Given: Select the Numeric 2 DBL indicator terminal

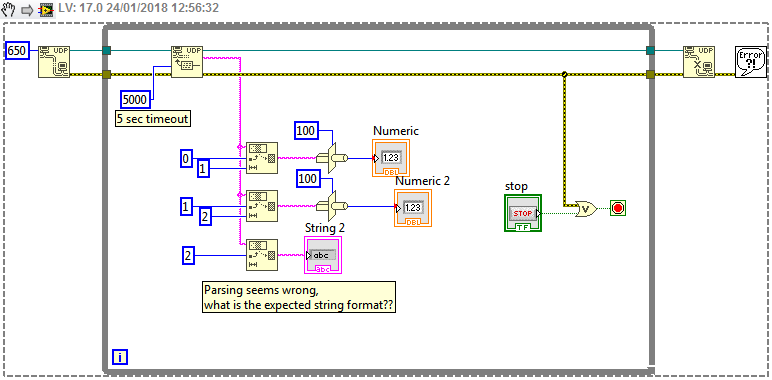Looking at the screenshot, I should click(x=413, y=208).
